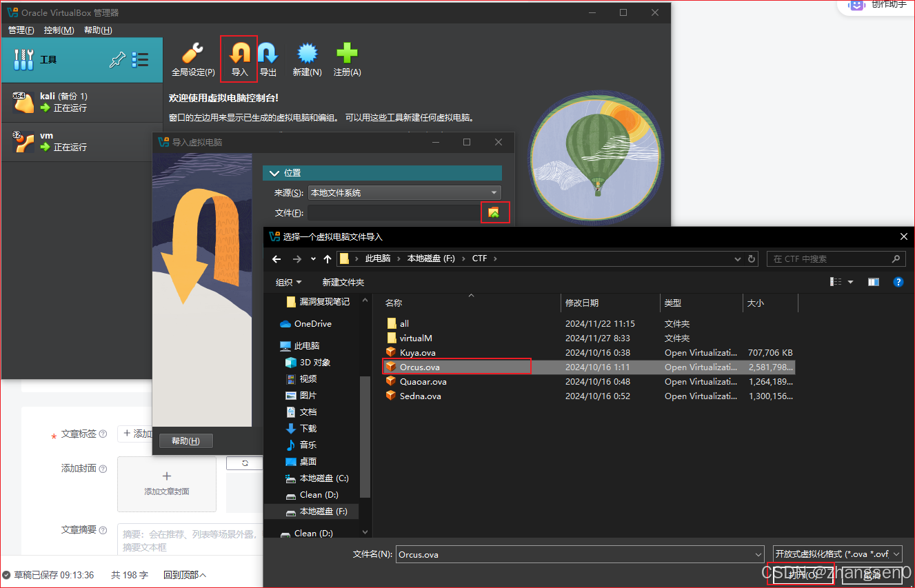Open the 控制(M) menu
The width and height of the screenshot is (915, 588).
(59, 30)
